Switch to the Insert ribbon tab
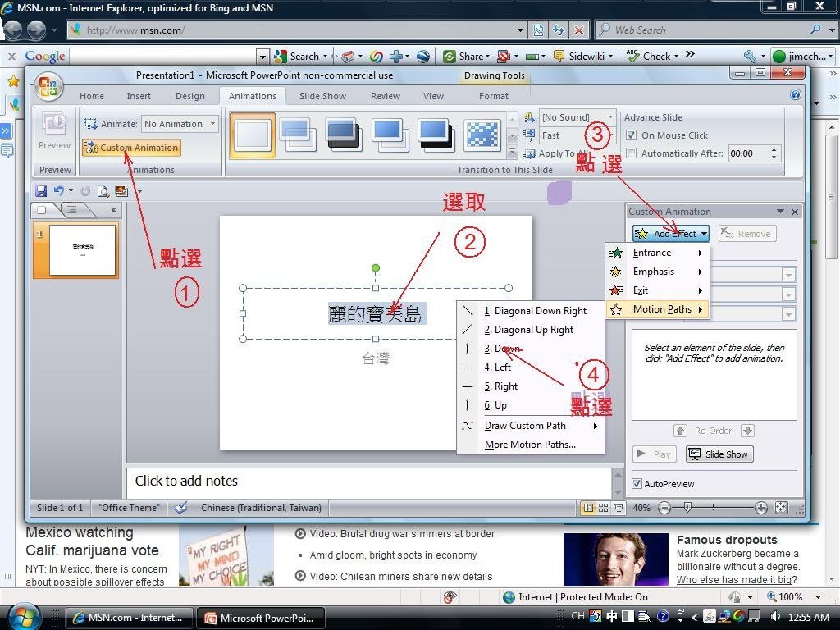This screenshot has width=840, height=630. [x=139, y=96]
